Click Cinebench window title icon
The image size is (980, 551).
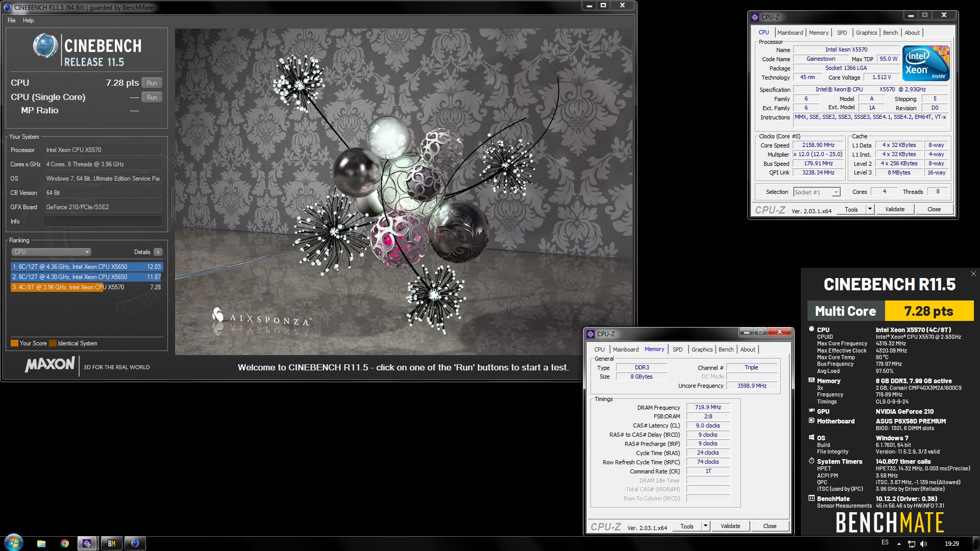(7, 8)
